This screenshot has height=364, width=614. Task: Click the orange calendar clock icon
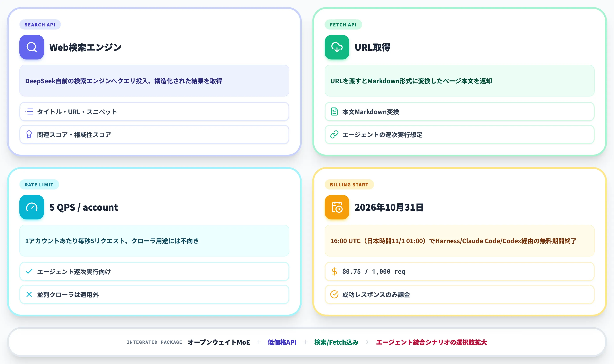coord(337,207)
